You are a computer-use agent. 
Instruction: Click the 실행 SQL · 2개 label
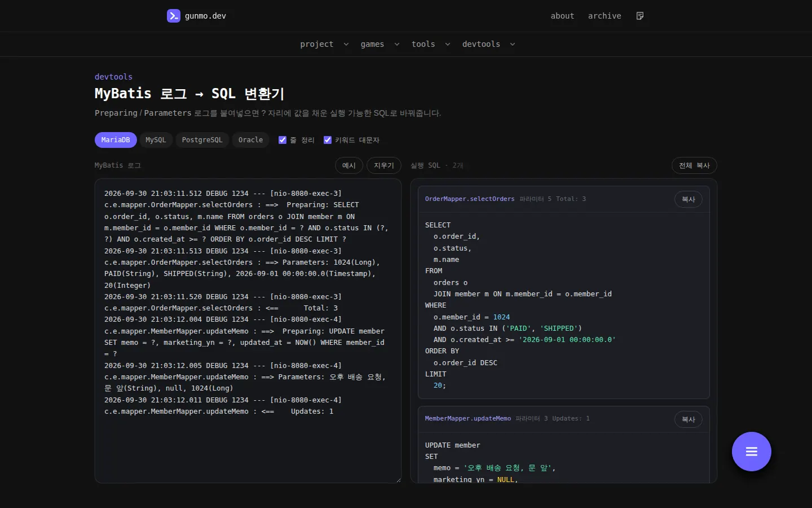(437, 165)
